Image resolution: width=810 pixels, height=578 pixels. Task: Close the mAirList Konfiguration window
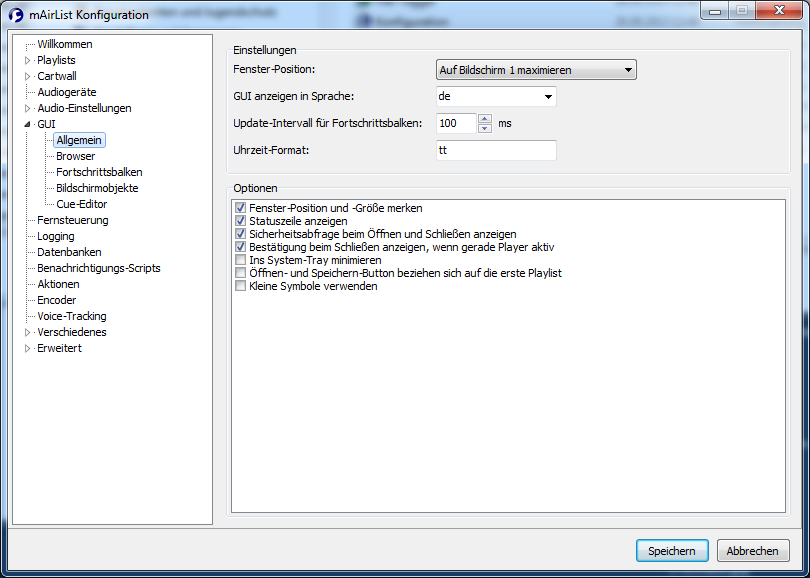tap(780, 10)
